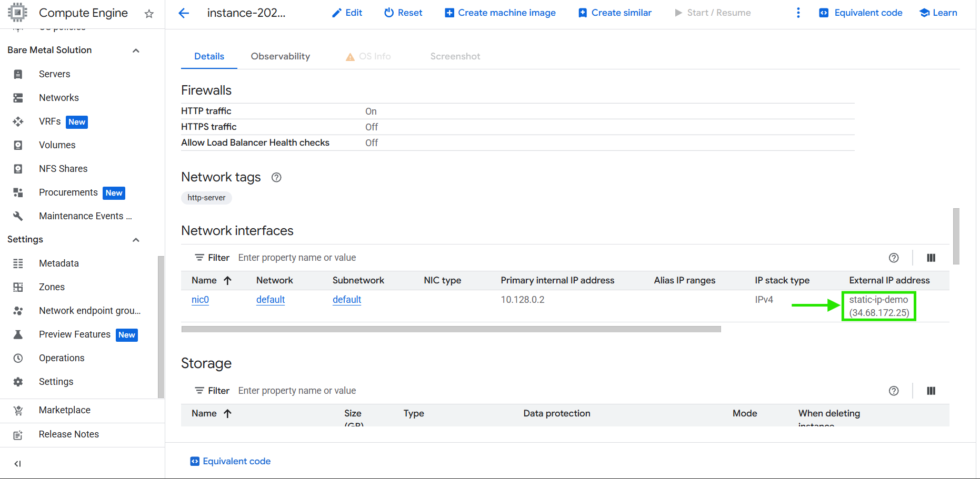Image resolution: width=980 pixels, height=479 pixels.
Task: Open column display options for Network interfaces
Action: point(931,258)
